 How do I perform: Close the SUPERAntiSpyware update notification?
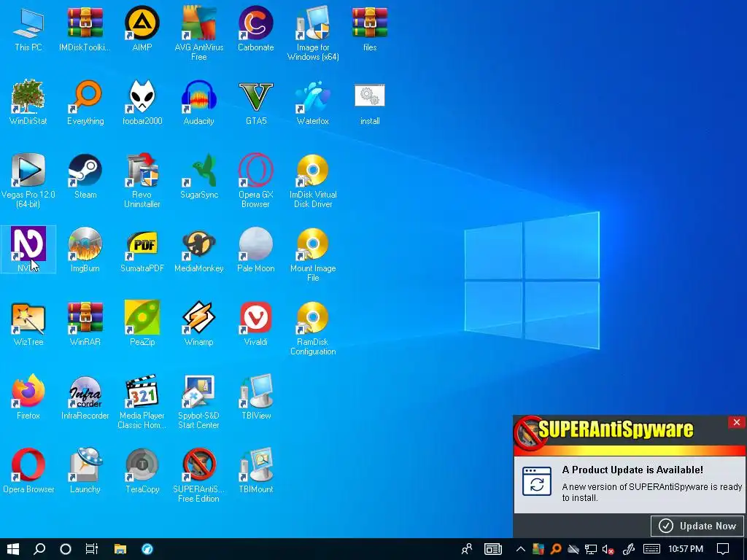tap(737, 422)
